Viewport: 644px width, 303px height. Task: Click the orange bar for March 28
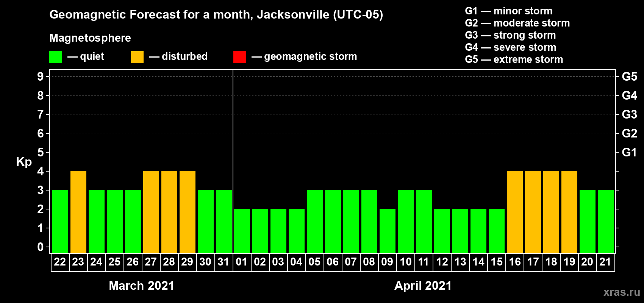tap(169, 212)
